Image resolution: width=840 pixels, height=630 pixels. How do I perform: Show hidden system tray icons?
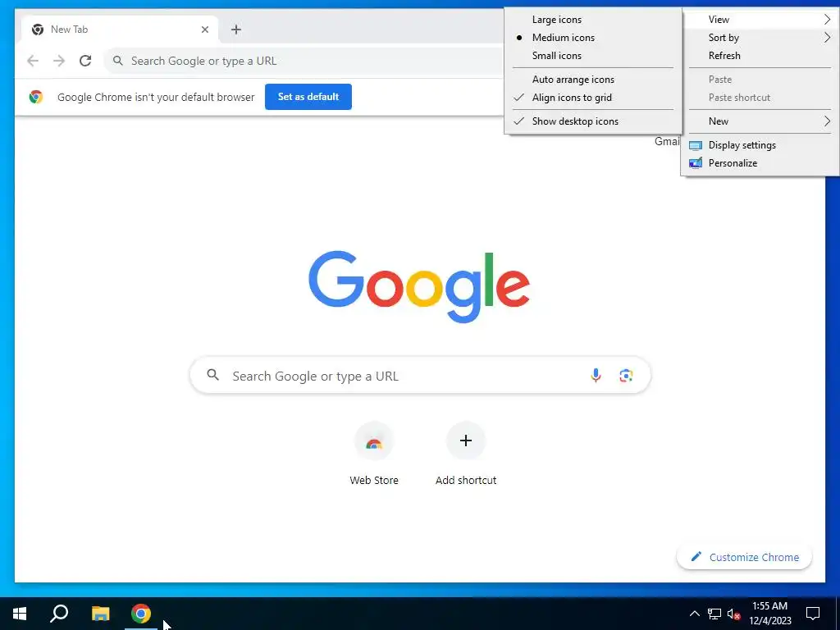pos(694,614)
